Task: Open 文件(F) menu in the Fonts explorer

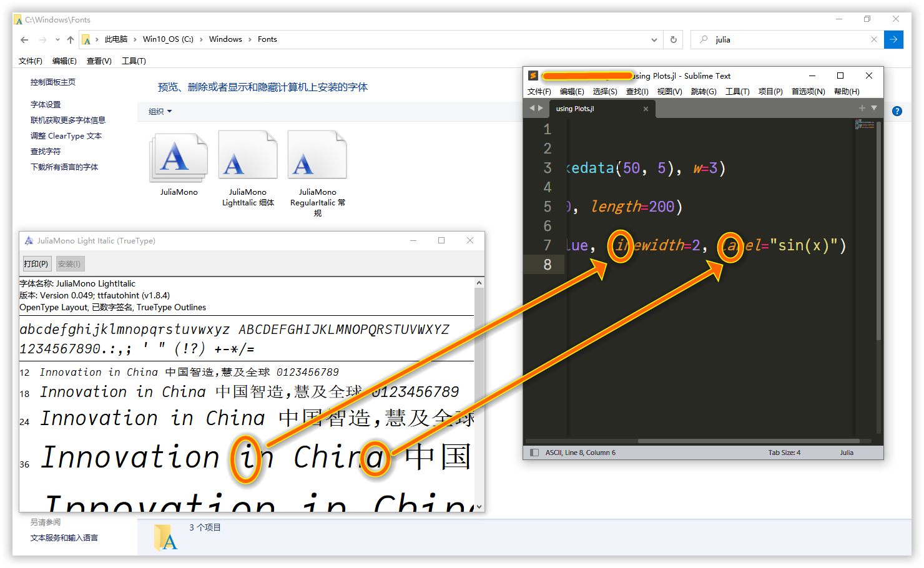Action: tap(31, 61)
